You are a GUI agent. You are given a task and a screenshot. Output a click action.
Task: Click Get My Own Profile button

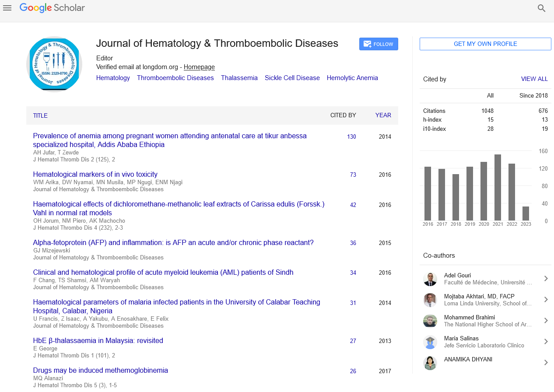click(485, 44)
